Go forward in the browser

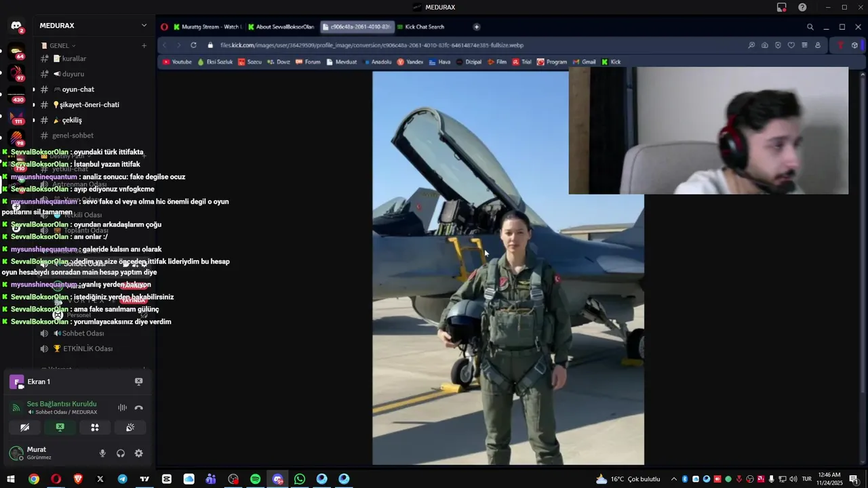click(178, 45)
